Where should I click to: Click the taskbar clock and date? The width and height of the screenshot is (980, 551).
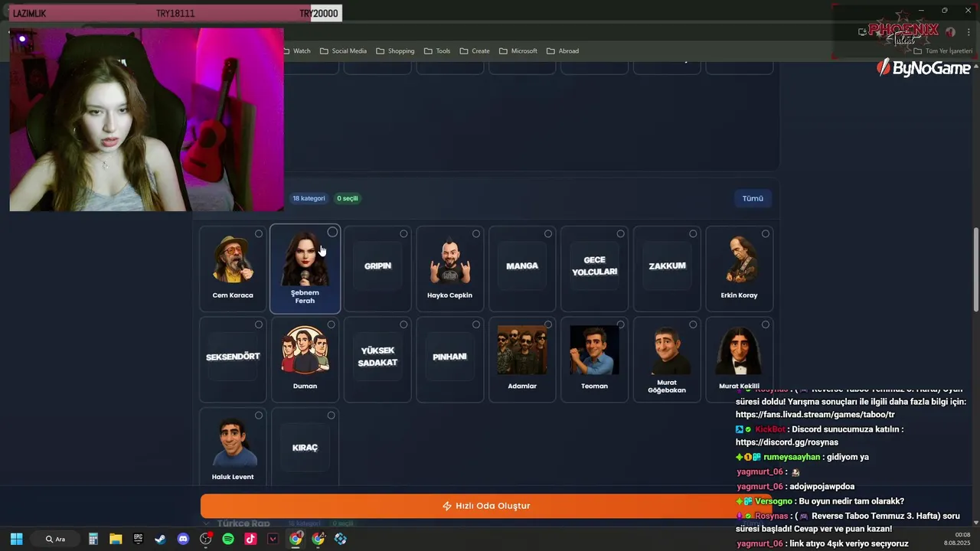(956, 539)
